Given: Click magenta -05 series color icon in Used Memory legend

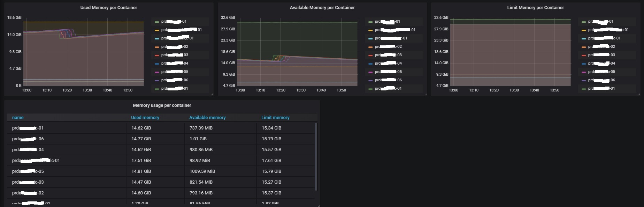Looking at the screenshot, I should pyautogui.click(x=157, y=72).
